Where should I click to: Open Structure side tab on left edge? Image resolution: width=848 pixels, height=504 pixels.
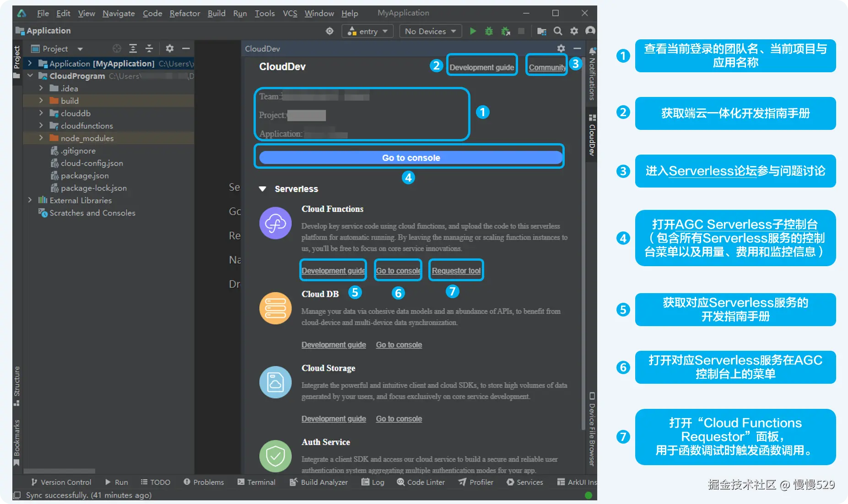coord(17,386)
